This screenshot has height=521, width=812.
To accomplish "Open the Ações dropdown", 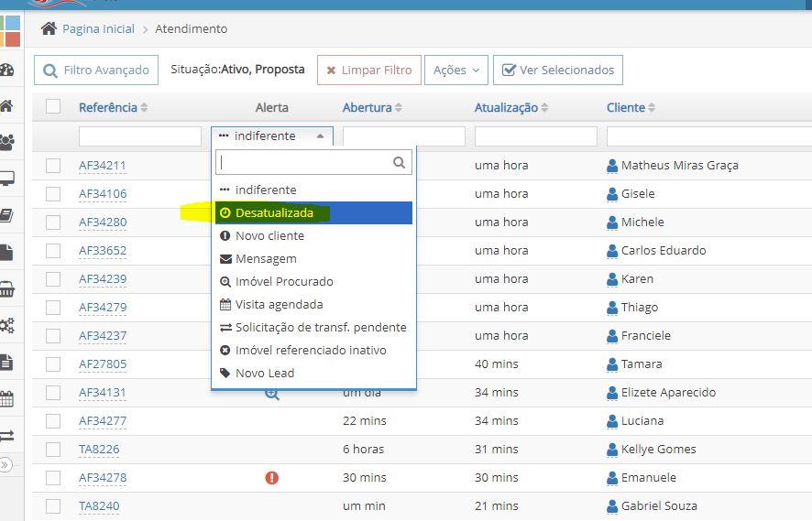I will point(455,71).
